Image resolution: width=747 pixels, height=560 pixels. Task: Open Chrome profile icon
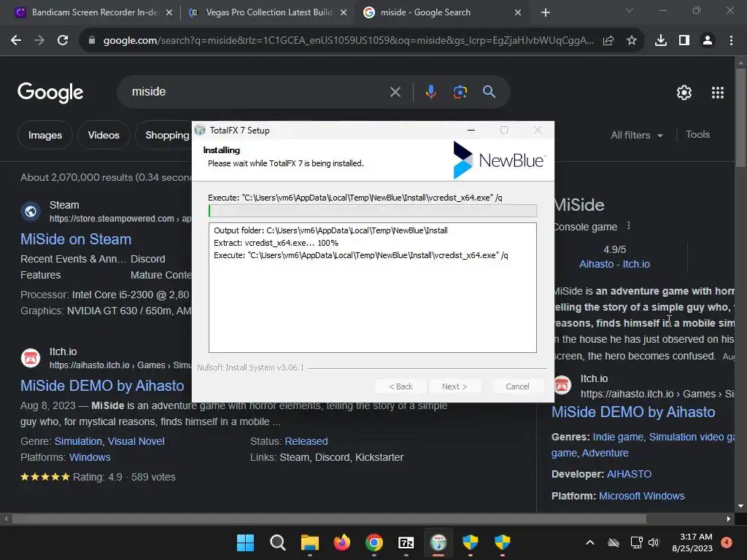click(x=708, y=41)
